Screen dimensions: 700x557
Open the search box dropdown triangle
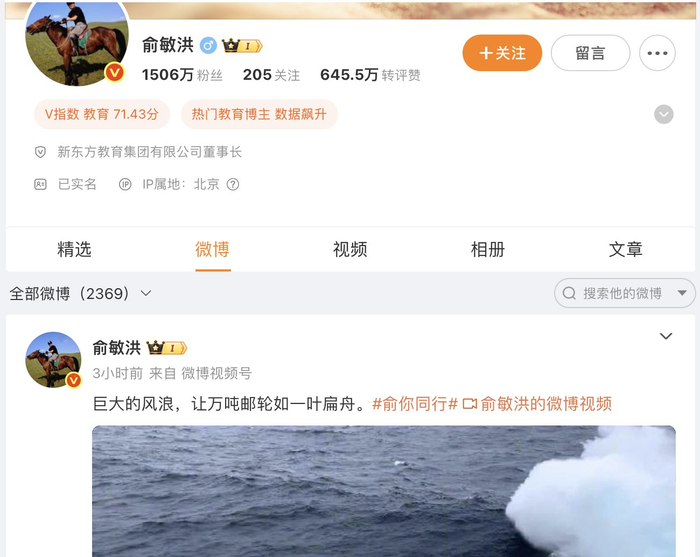click(x=682, y=293)
